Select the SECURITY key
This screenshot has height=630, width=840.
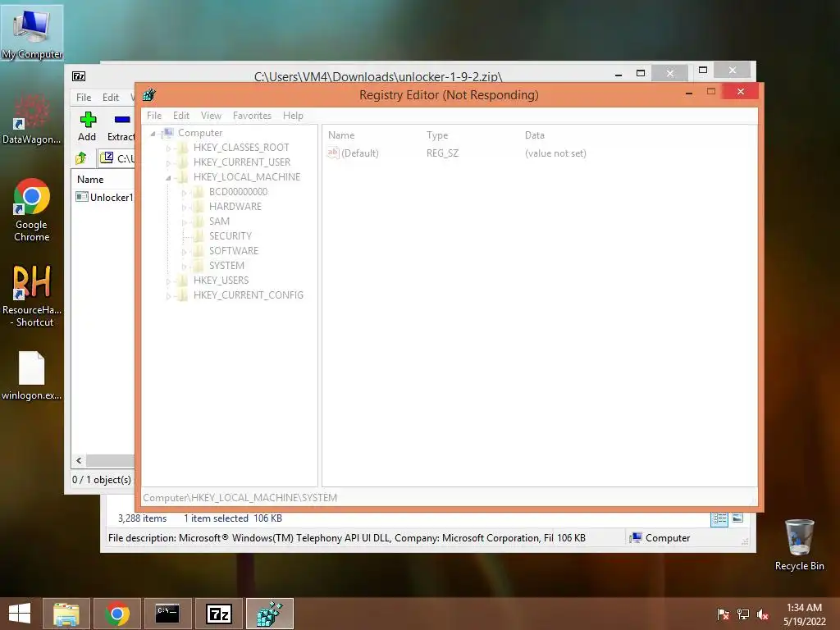tap(231, 235)
